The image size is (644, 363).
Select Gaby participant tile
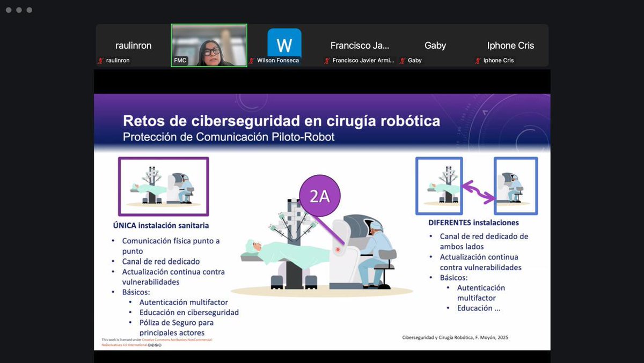tap(435, 46)
